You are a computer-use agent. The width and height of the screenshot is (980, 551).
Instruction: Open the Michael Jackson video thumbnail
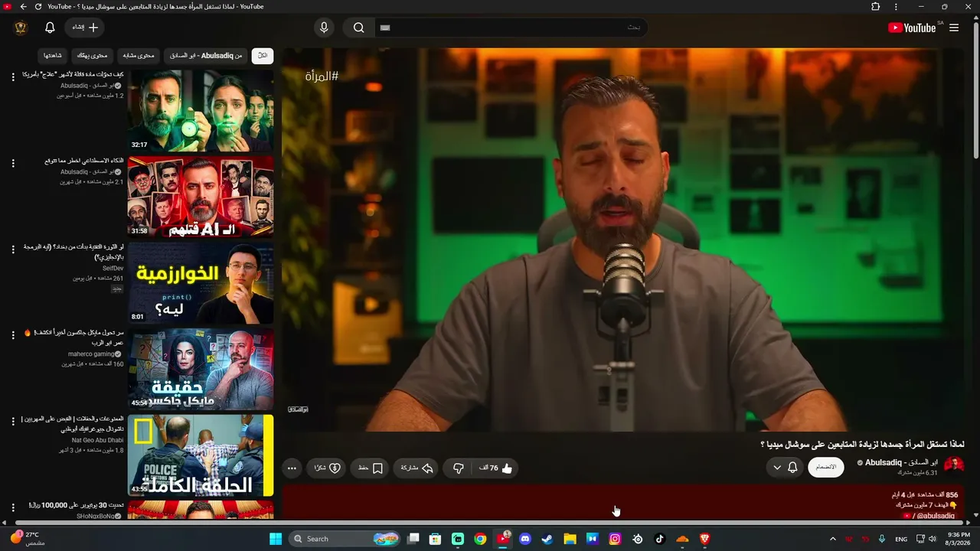click(201, 370)
